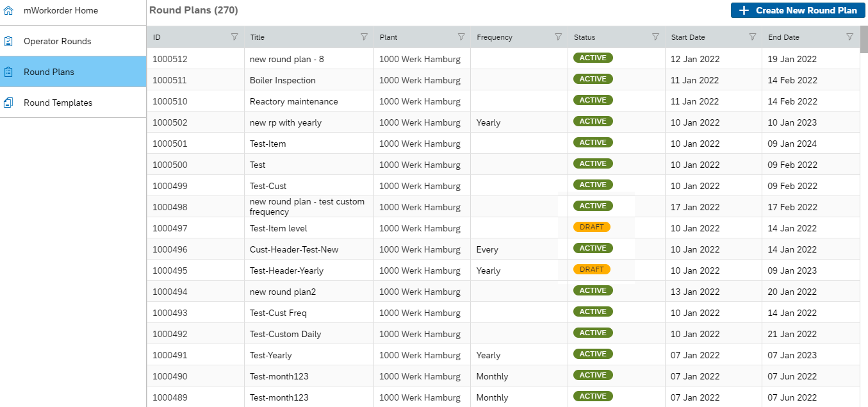The width and height of the screenshot is (868, 407).
Task: Go to Operator Rounds menu item
Action: [58, 41]
